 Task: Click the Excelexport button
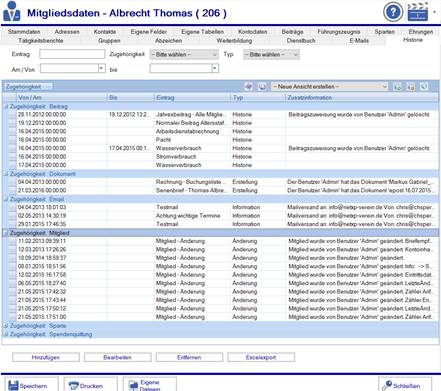click(x=261, y=357)
